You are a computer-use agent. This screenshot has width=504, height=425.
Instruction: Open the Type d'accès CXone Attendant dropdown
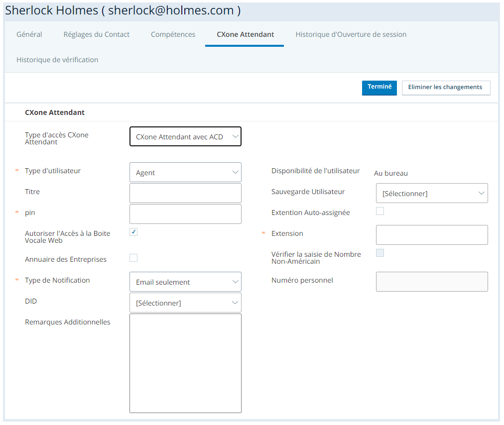tap(185, 136)
